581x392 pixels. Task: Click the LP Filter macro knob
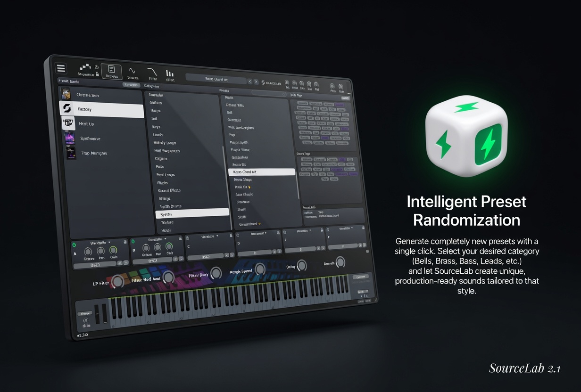tap(117, 281)
